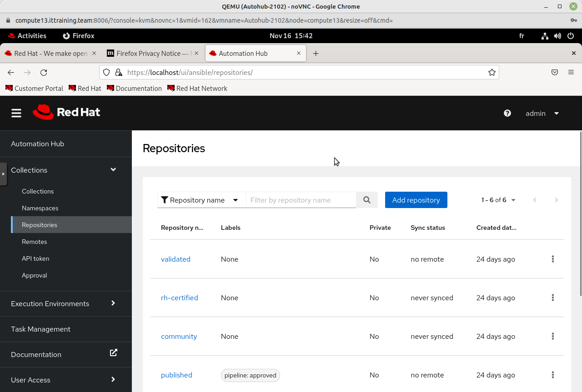The width and height of the screenshot is (582, 392).
Task: Open kebab menu for community repository
Action: [553, 336]
